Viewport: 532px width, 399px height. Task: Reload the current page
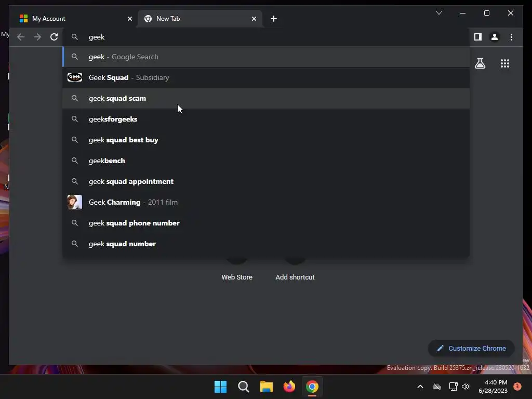[x=54, y=37]
